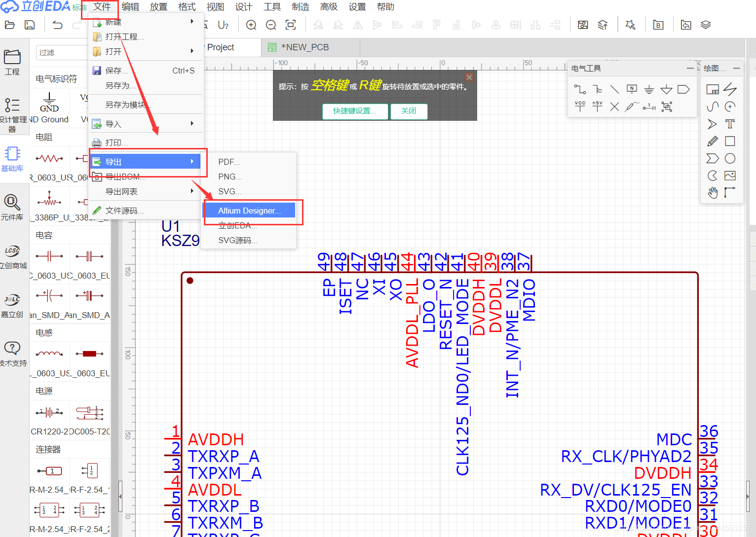The height and width of the screenshot is (537, 756).
Task: Collapse the 电气工具 panel with minimize dash
Action: pos(690,68)
